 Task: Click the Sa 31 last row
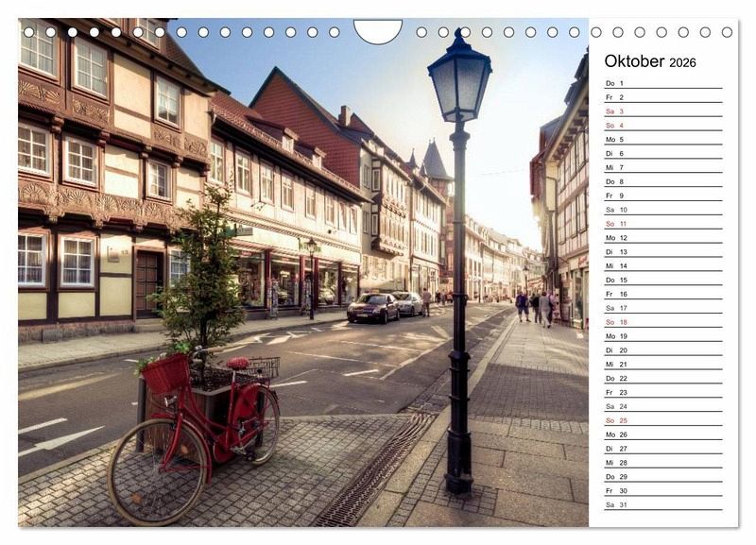[x=662, y=504]
